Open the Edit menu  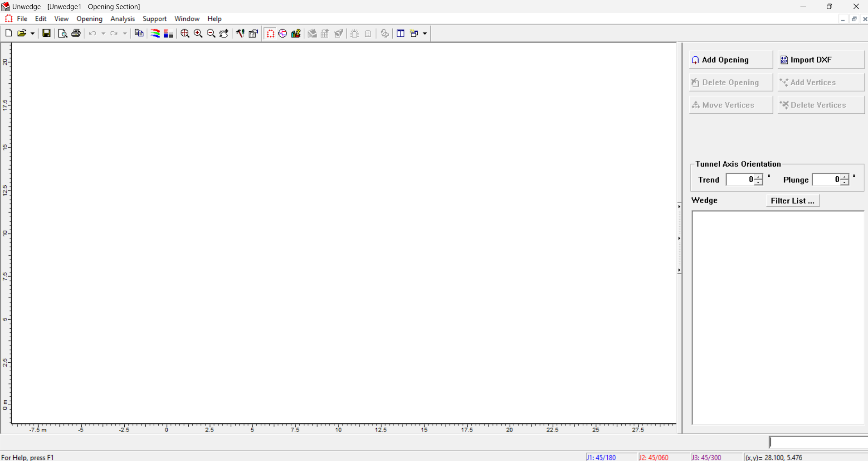pyautogui.click(x=41, y=19)
